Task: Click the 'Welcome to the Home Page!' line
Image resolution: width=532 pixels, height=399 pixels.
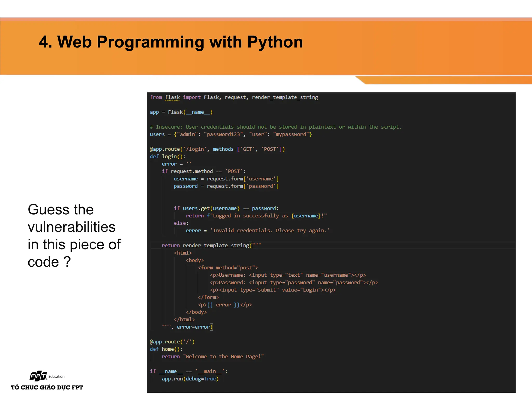Action: click(212, 357)
